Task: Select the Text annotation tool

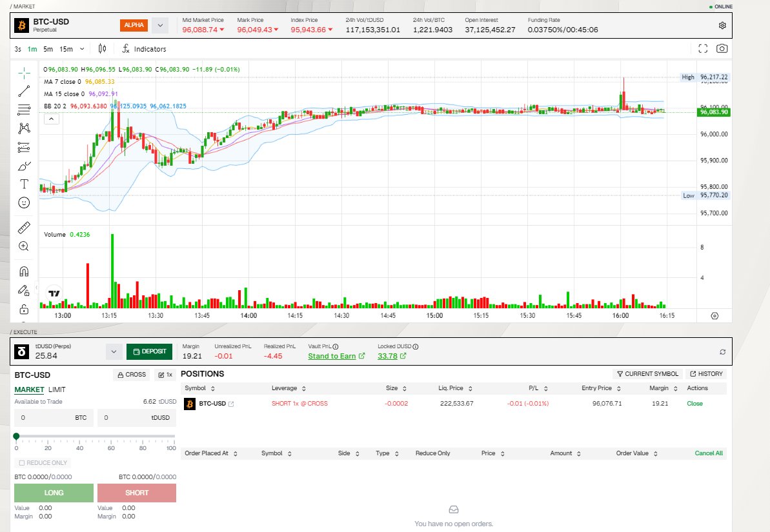Action: click(x=24, y=184)
